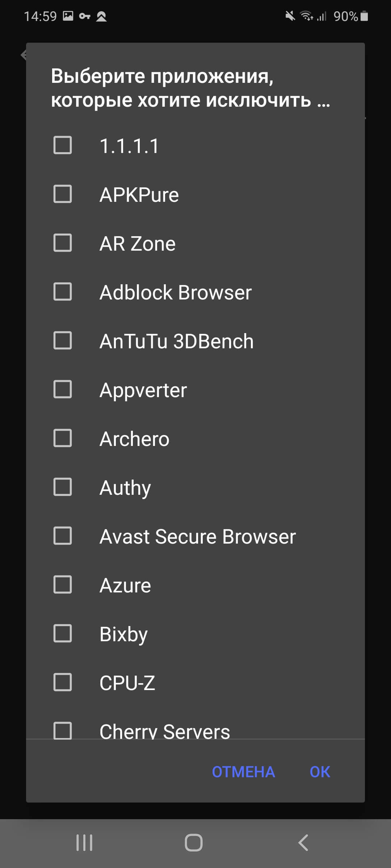Tap the Avast Secure Browser list label
391x868 pixels.
(198, 536)
